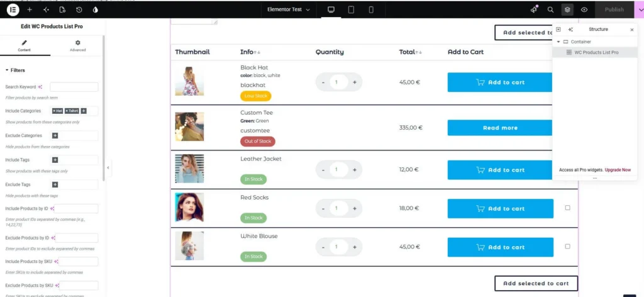The width and height of the screenshot is (644, 297).
Task: Click AI icon next to Include Products by ID
Action: pos(52,208)
